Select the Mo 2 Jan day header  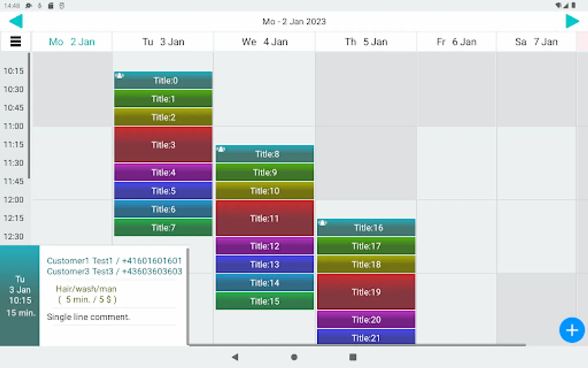[x=72, y=42]
